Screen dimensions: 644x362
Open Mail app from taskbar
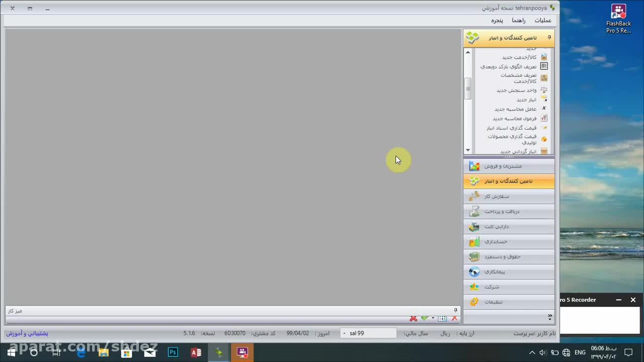point(150,352)
